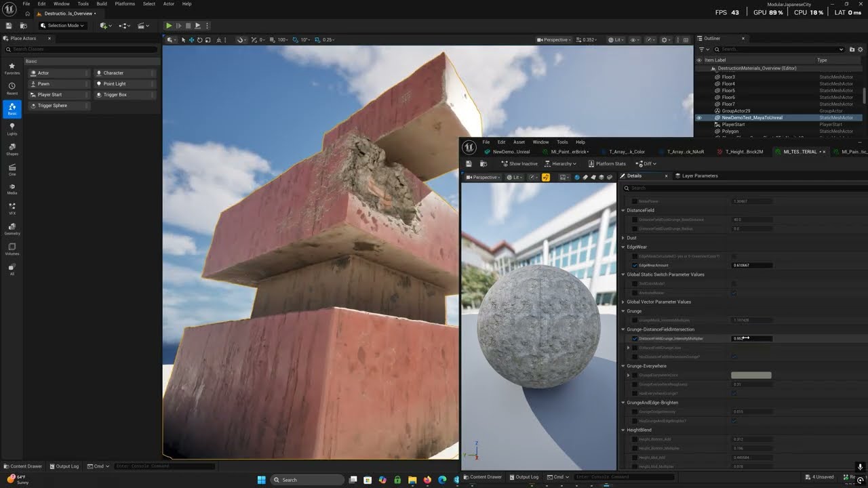Click the Windows taskbar Search box
This screenshot has width=868, height=488.
pos(309,480)
